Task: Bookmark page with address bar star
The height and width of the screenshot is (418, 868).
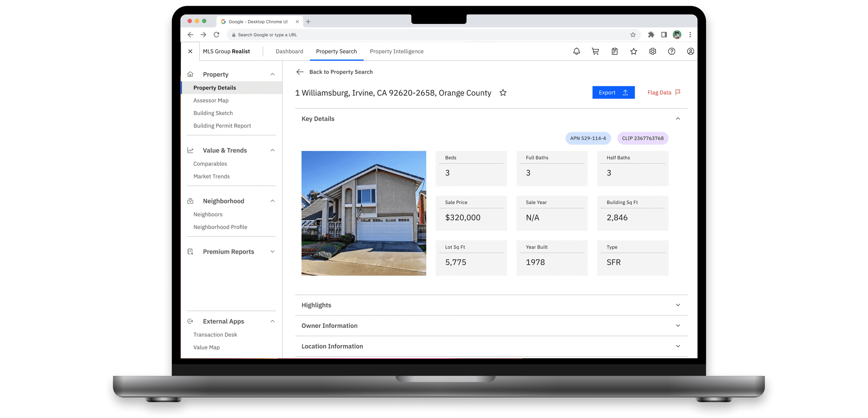Action: click(x=633, y=35)
